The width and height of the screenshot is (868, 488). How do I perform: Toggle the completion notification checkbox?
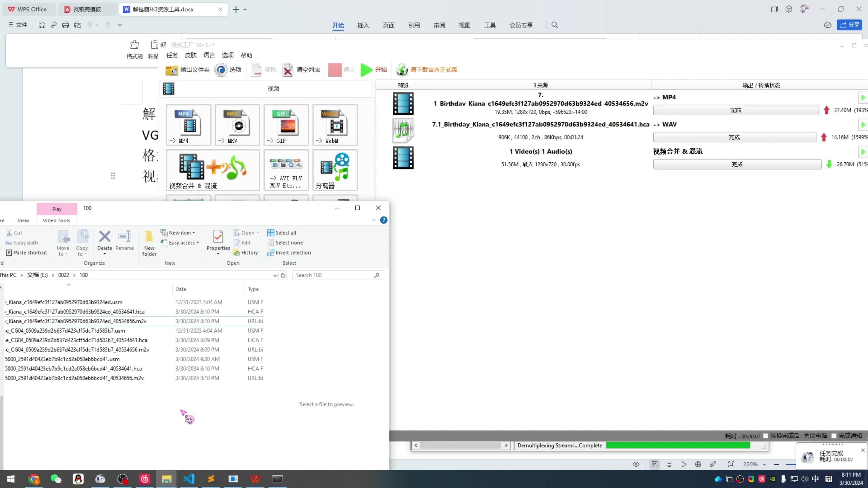click(834, 436)
